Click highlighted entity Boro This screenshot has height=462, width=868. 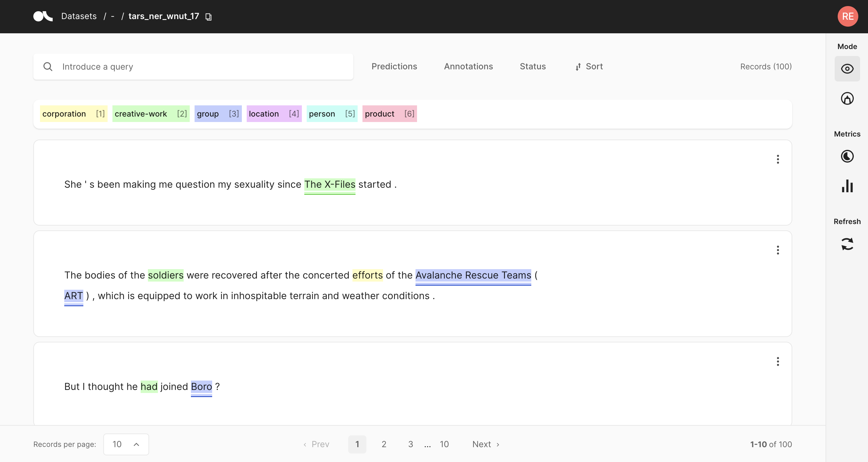click(201, 387)
